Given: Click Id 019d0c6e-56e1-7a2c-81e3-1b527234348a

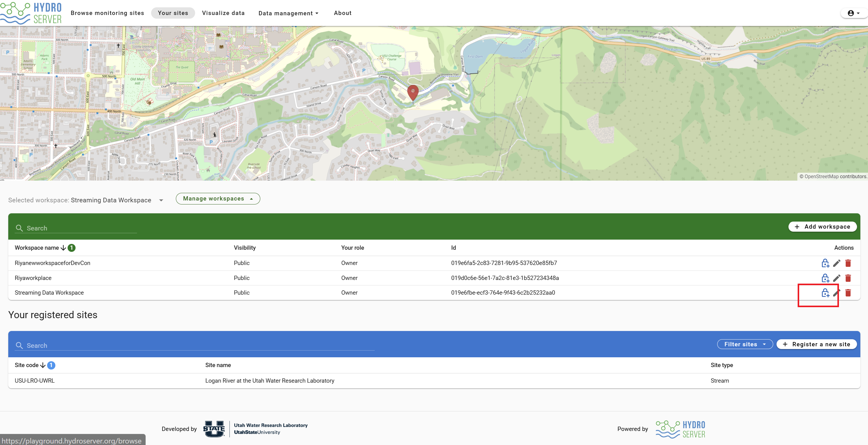Looking at the screenshot, I should pos(505,278).
